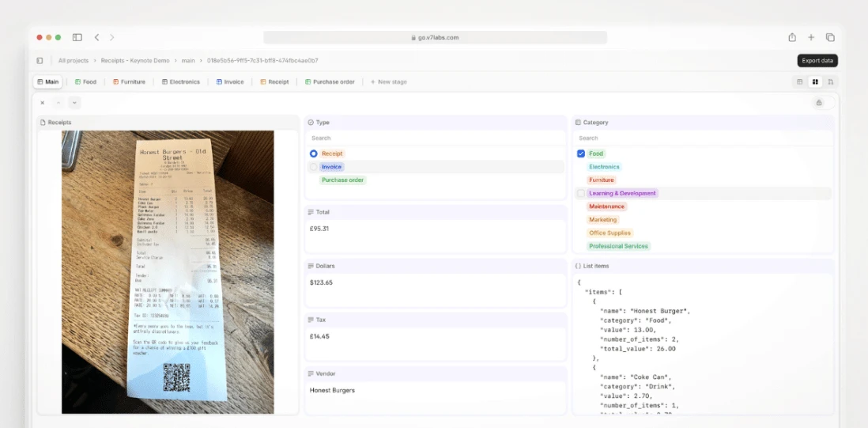
Task: Click the JSON line "name": "Coke Can"
Action: (x=637, y=377)
